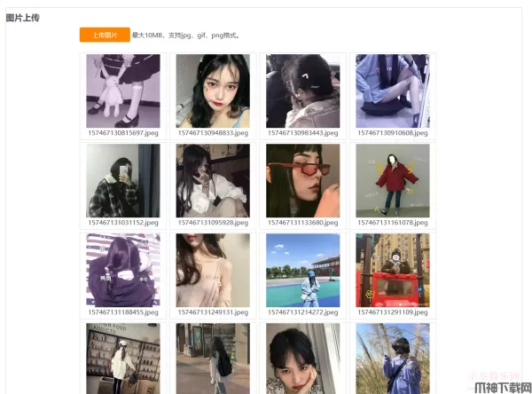The height and width of the screenshot is (394, 532).
Task: Select the purple jacket outdoor trees thumbnail
Action: pyautogui.click(x=393, y=359)
